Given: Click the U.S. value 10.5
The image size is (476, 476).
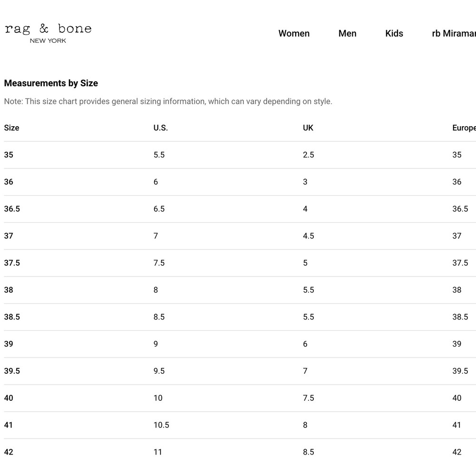Looking at the screenshot, I should (x=161, y=425).
